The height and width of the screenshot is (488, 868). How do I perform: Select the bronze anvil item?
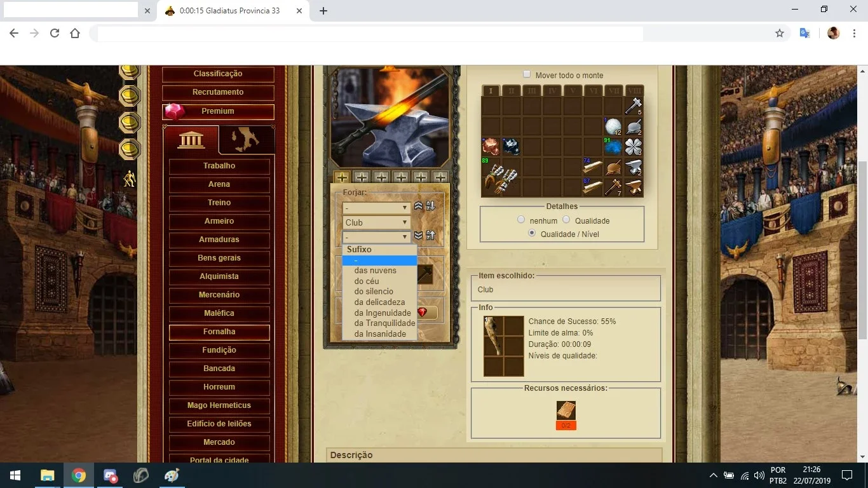[633, 187]
